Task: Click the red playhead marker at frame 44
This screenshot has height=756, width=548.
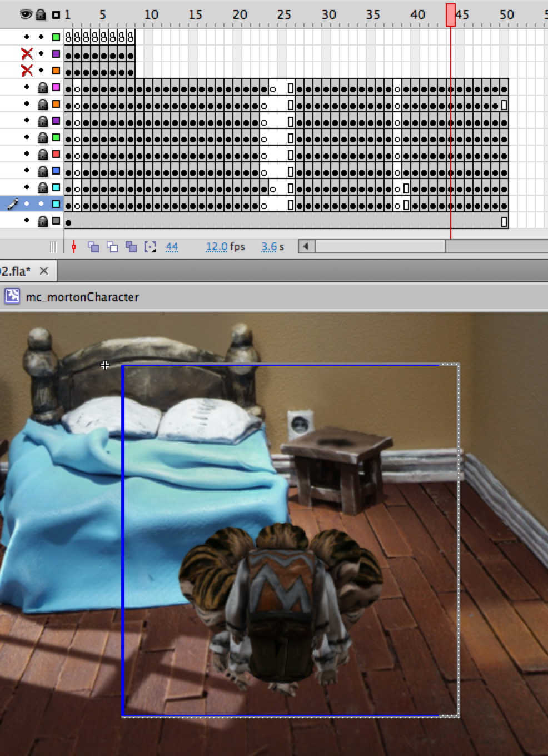Action: pos(451,15)
